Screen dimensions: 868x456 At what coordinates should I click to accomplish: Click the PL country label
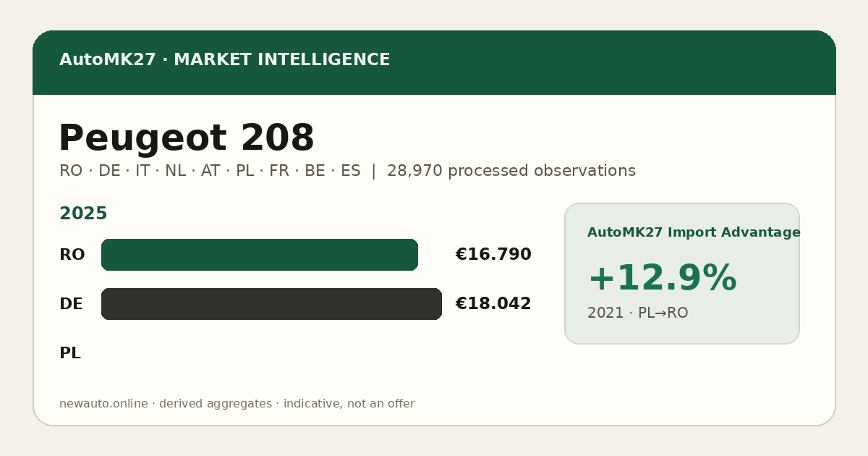(70, 353)
